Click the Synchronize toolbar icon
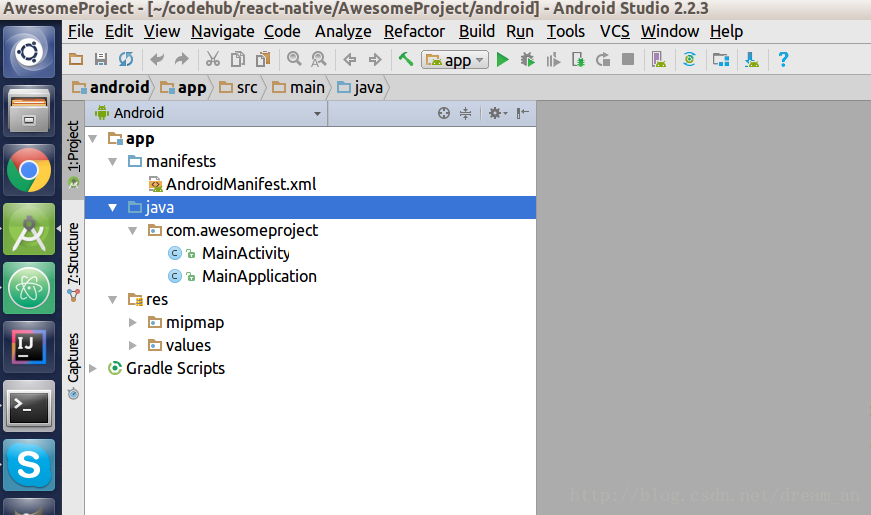Screen dimensions: 871x515 126,59
